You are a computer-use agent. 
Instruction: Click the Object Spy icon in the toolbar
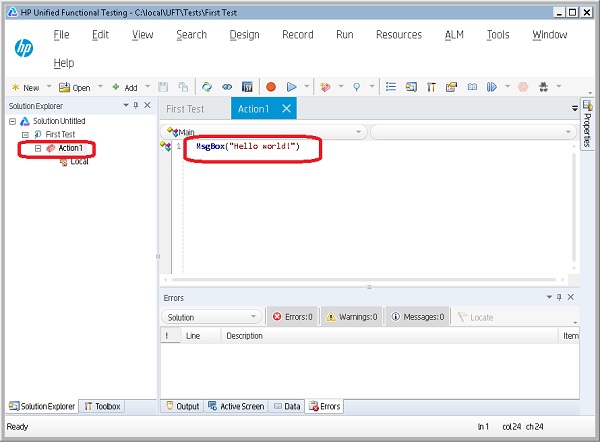(543, 87)
